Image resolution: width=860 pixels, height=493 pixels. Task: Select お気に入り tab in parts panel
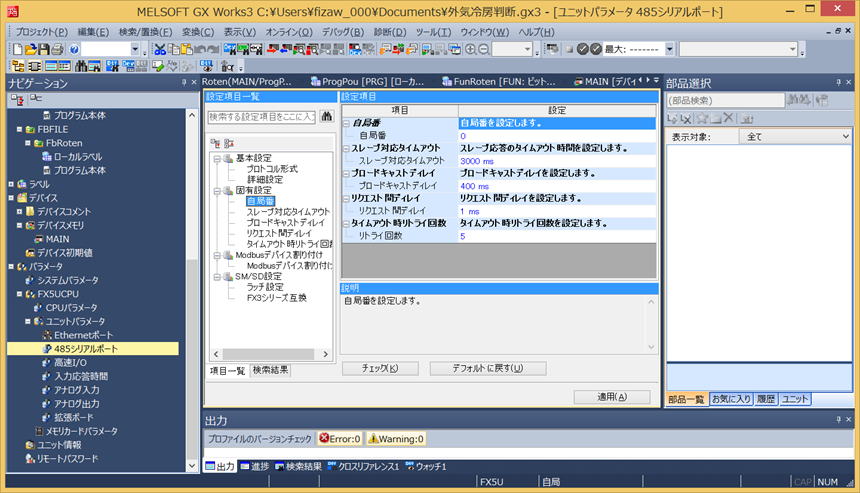(731, 399)
